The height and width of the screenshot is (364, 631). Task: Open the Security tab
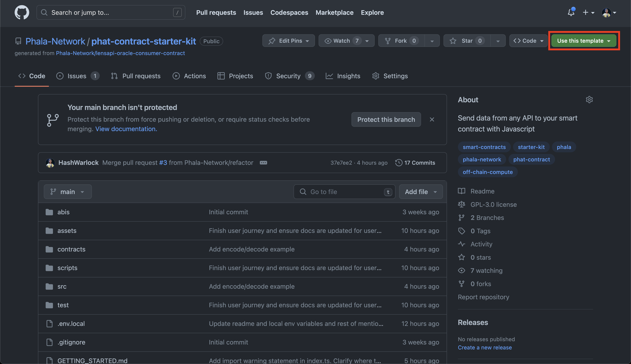tap(288, 76)
